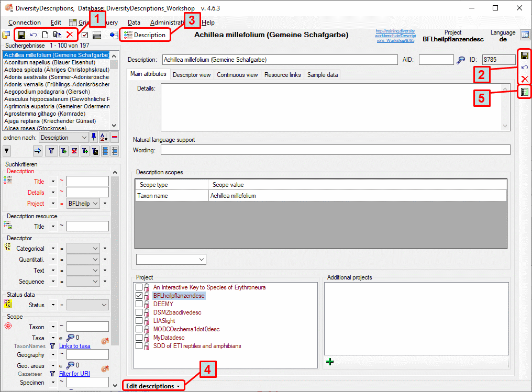
Task: Click the green plus icon under Additional projects
Action: tap(330, 361)
